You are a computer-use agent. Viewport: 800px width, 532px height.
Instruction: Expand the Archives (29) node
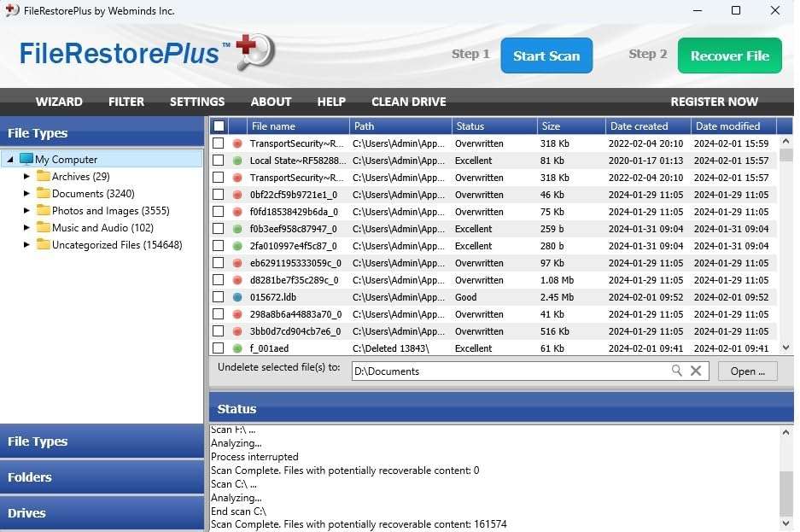(x=26, y=177)
